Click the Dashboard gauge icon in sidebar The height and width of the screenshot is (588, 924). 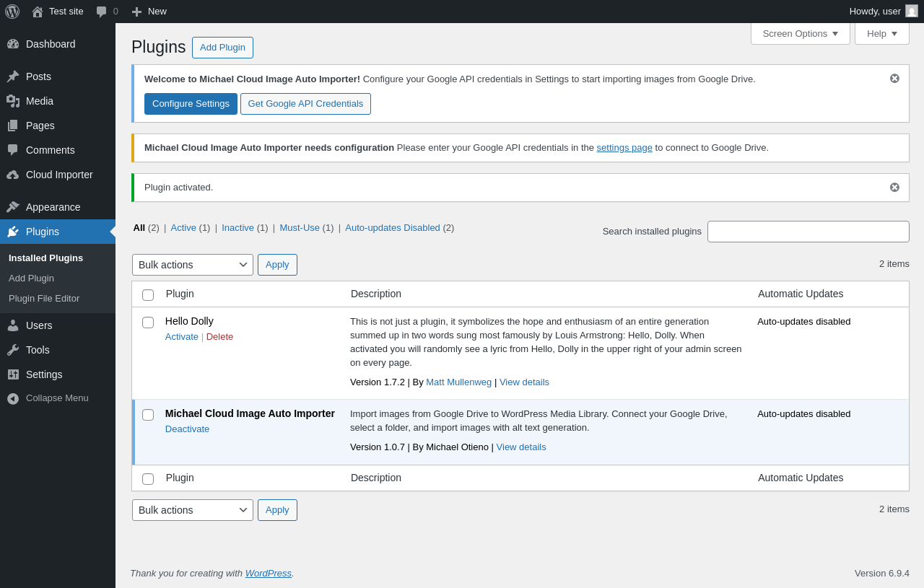(13, 44)
